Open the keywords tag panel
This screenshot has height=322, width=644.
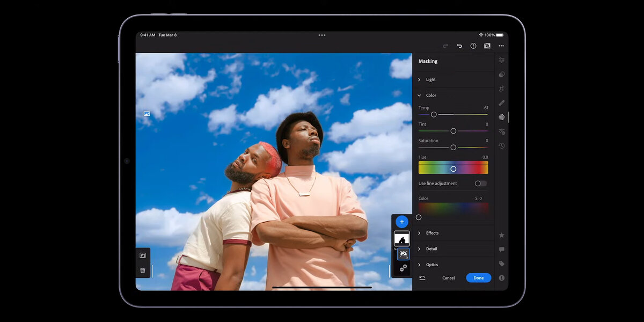pos(502,264)
